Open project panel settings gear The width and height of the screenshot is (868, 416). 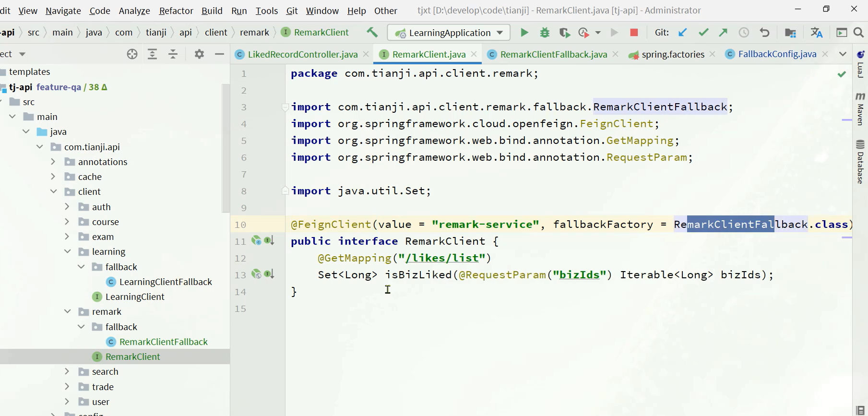(x=199, y=54)
